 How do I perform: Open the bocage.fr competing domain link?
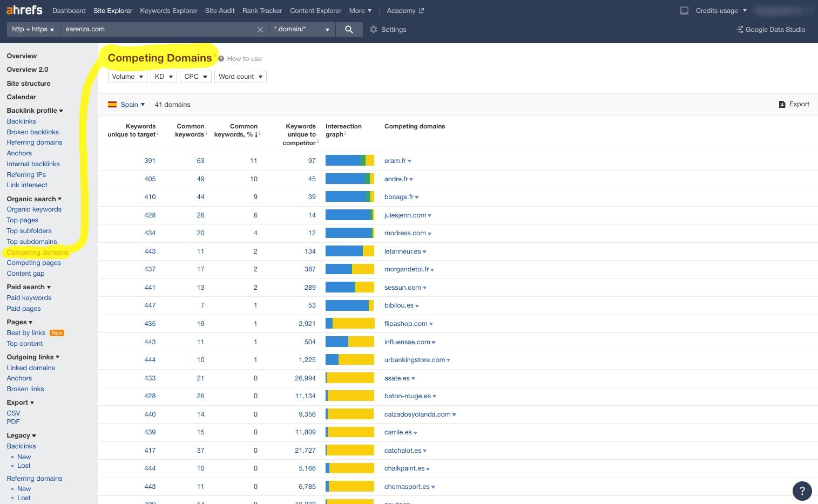click(x=398, y=197)
